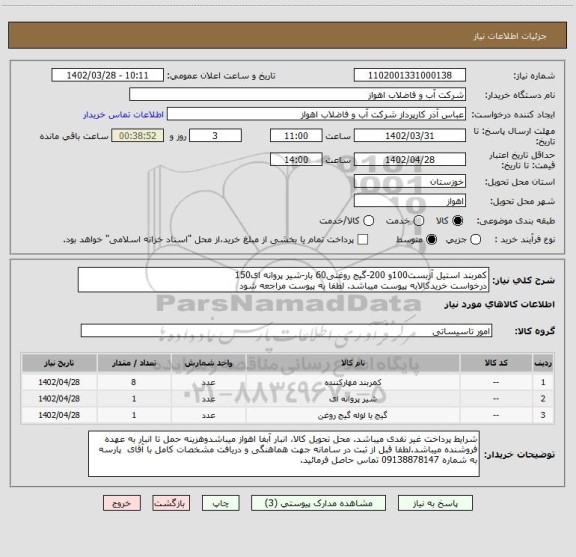Click the 'شرح کلی نیاز' description box
This screenshot has height=557, width=576.
[283, 280]
